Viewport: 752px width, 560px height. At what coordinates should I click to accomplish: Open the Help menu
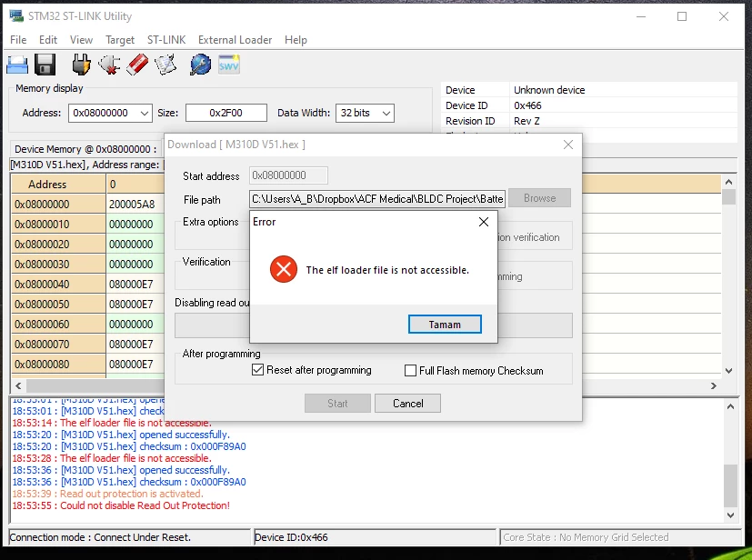pos(296,40)
